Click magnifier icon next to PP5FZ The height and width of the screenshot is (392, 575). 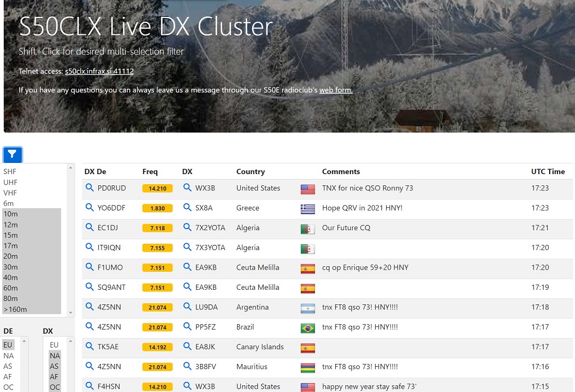tap(188, 327)
